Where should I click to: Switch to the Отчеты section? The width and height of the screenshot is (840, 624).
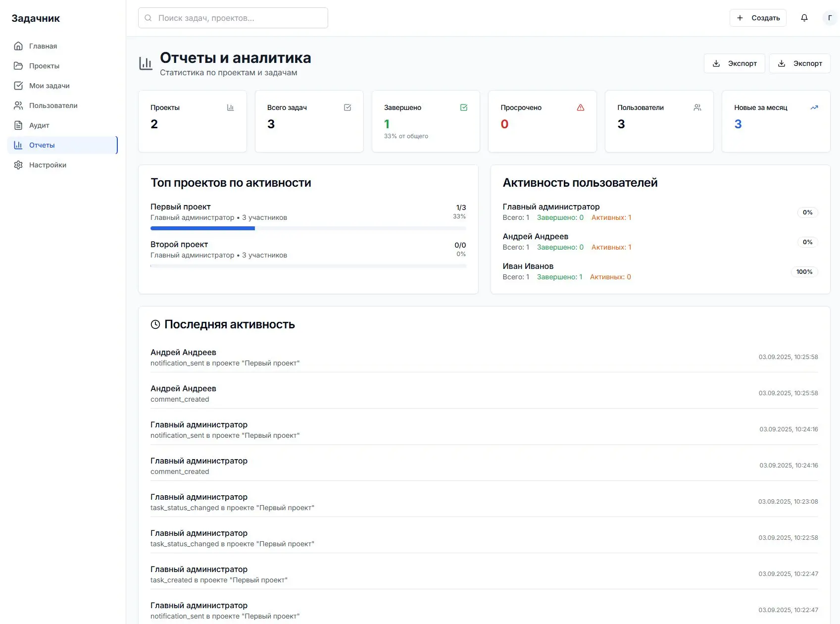click(42, 145)
